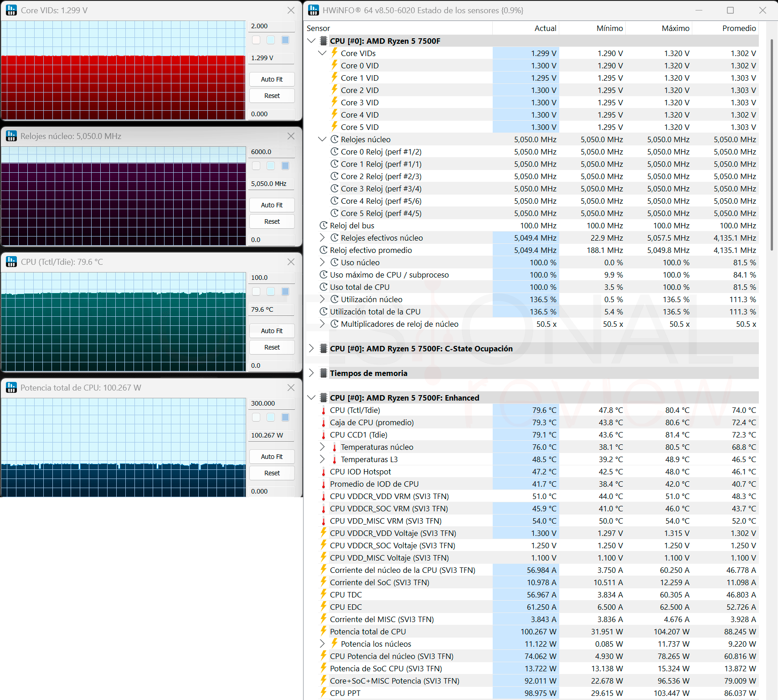The image size is (778, 700).
Task: Expand the Temperaturas núcleo group
Action: pos(322,447)
